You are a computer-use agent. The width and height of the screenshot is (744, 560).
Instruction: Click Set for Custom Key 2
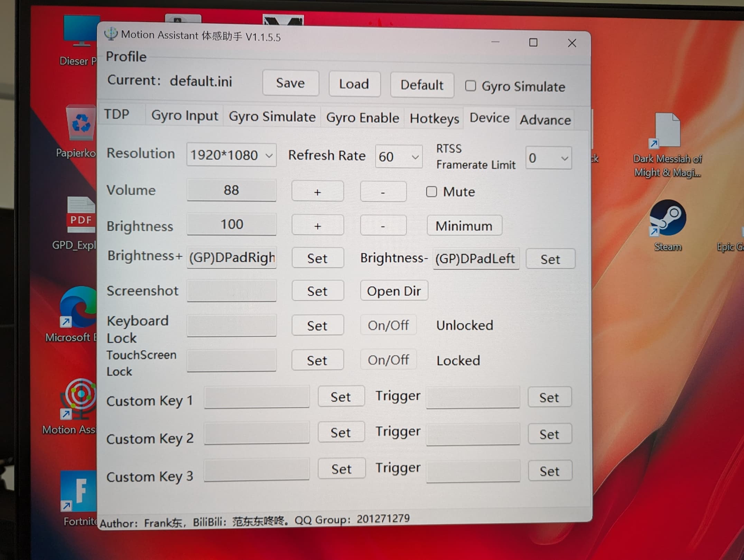(341, 432)
